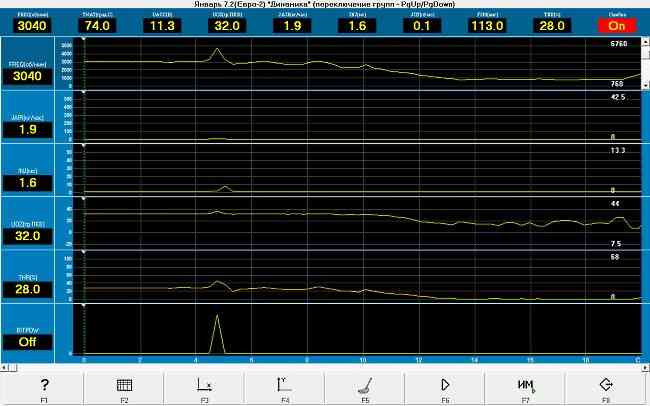Open the F7 ИМ actuators icon
This screenshot has height=406, width=650.
(x=526, y=385)
